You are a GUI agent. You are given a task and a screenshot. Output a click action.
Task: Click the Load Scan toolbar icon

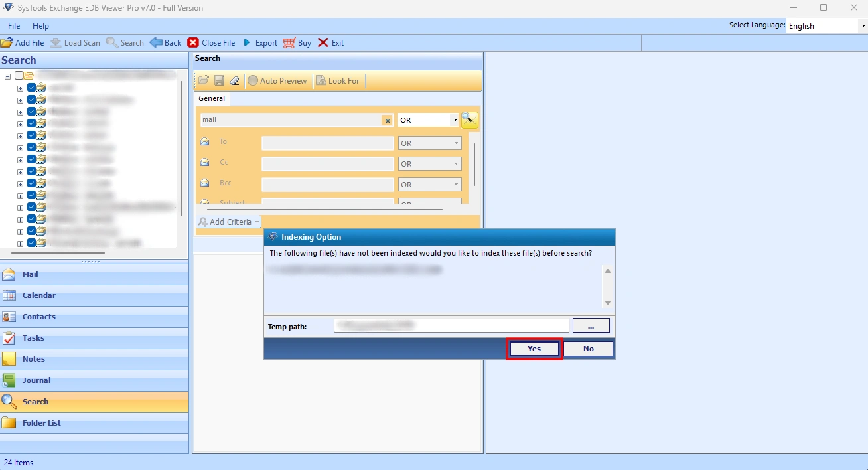(x=56, y=42)
